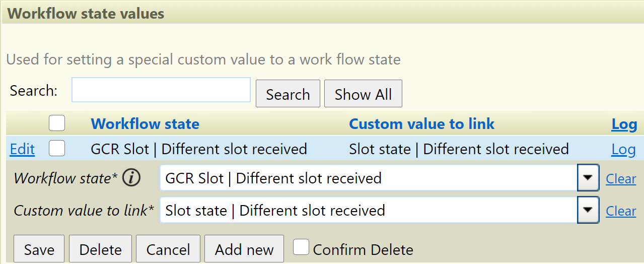Enable the Confirm Delete checkbox

tap(301, 247)
